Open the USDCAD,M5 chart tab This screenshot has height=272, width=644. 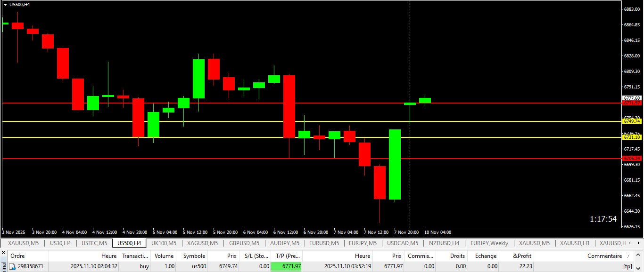tap(402, 243)
